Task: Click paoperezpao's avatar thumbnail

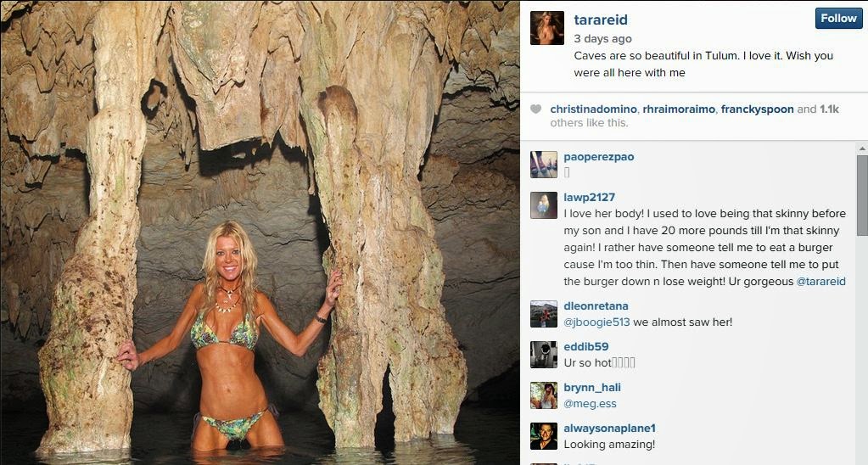Action: coord(544,165)
